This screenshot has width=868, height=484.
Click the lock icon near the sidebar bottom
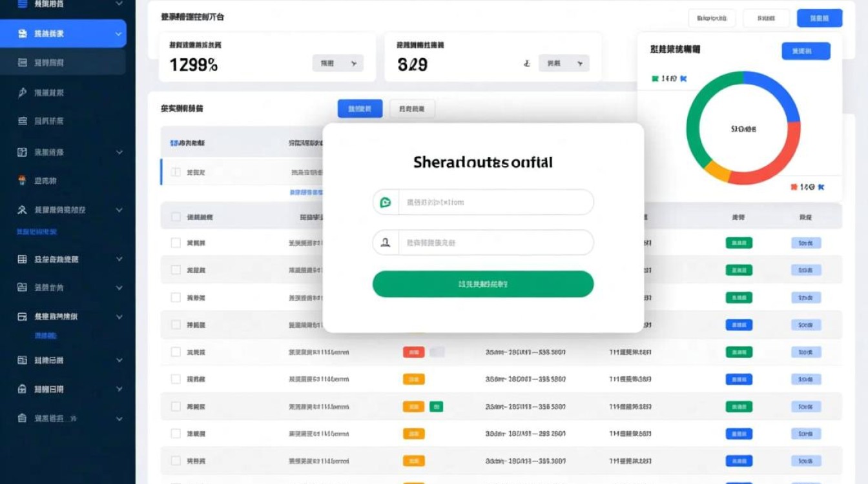(22, 389)
